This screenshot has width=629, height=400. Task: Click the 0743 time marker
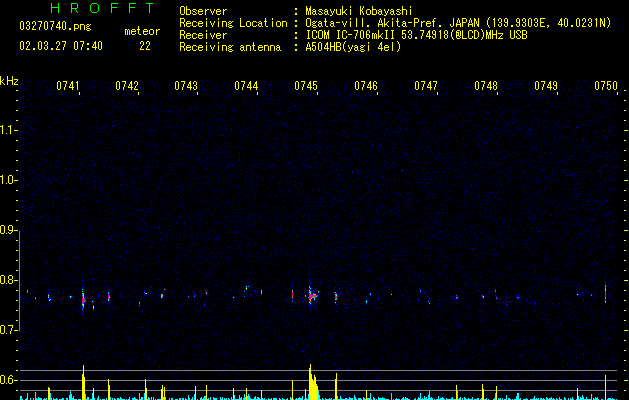[186, 86]
